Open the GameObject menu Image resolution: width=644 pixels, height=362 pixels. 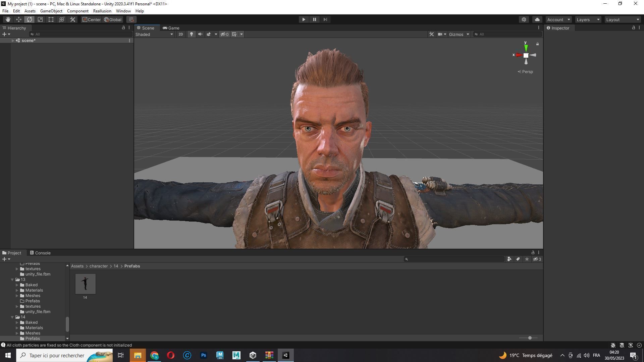pyautogui.click(x=51, y=11)
